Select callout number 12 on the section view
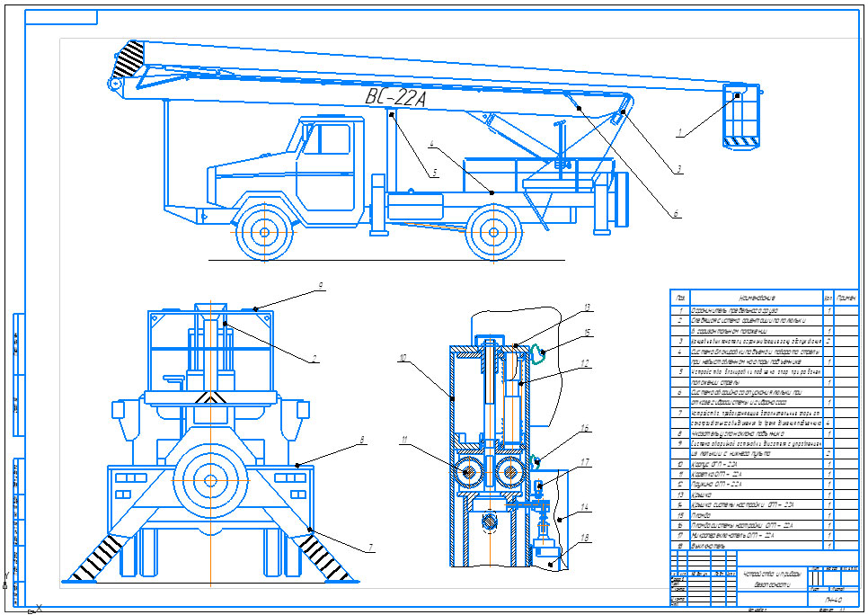Screen dimensions: 868x615 (x=585, y=364)
